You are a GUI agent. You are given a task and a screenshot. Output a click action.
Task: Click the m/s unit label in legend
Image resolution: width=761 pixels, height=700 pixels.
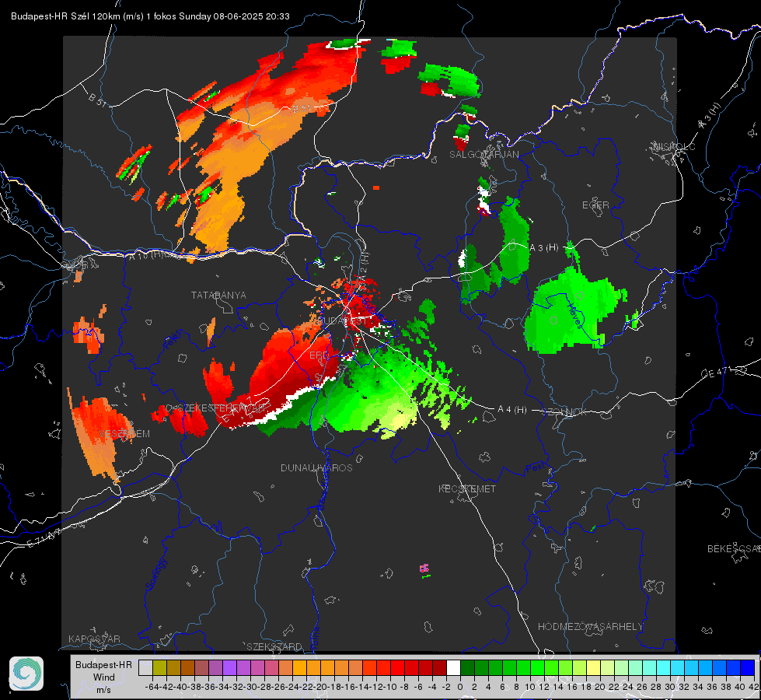(104, 689)
